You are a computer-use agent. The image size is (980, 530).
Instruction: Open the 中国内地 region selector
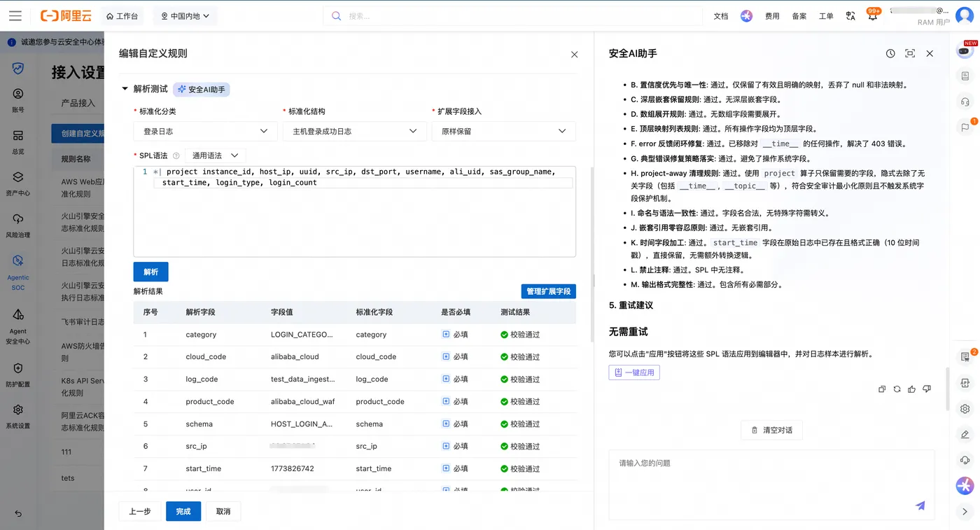[x=185, y=15]
